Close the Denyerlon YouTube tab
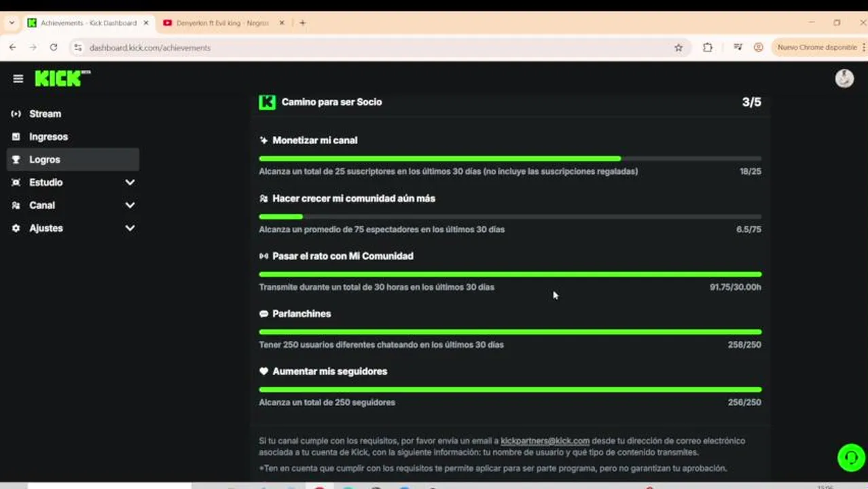Viewport: 868px width, 489px height. 282,22
